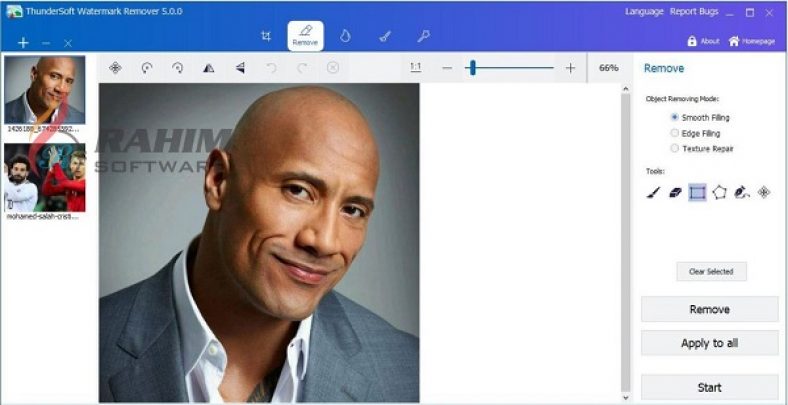Select Edge Filling mode
Screen dimensions: 788x405
click(x=695, y=133)
